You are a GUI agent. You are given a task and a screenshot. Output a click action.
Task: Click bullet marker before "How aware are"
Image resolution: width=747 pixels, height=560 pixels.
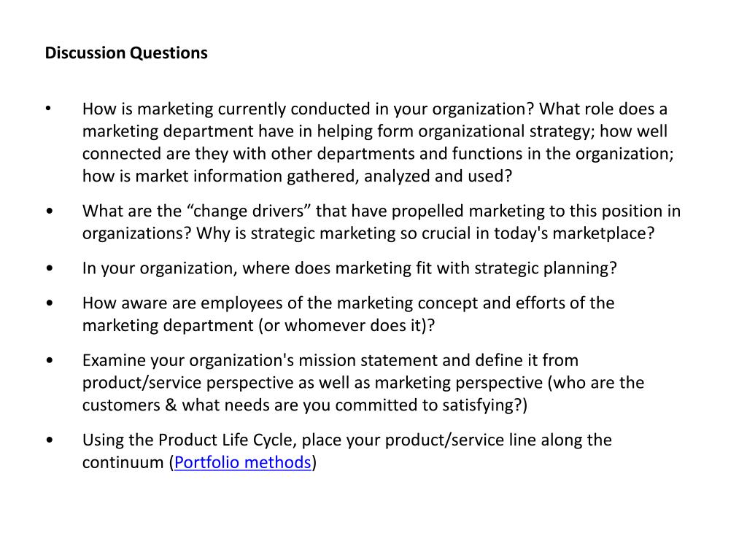pos(48,303)
